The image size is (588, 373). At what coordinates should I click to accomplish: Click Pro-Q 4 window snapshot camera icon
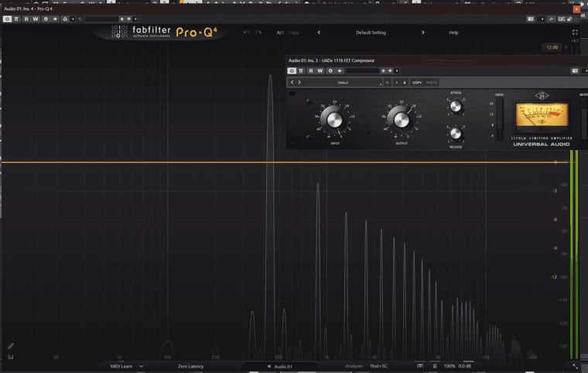coord(530,19)
